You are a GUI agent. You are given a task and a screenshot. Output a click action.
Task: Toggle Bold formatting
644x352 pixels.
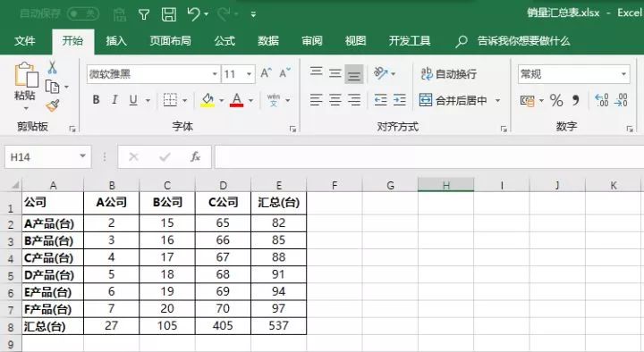(96, 100)
